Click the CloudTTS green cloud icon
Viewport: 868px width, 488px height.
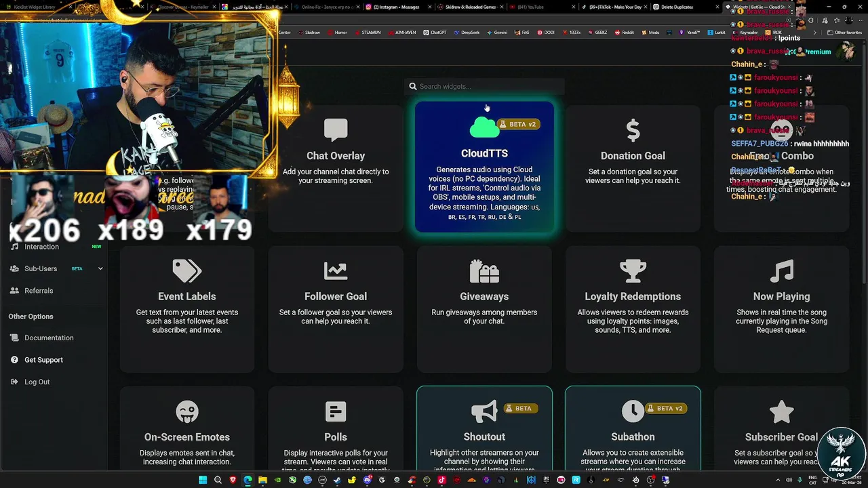tap(484, 127)
